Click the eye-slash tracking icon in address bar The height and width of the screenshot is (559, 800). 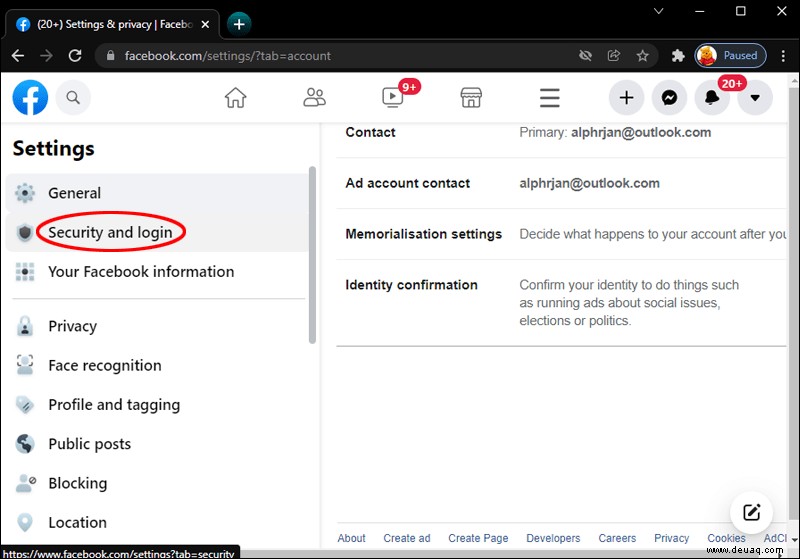click(x=585, y=56)
